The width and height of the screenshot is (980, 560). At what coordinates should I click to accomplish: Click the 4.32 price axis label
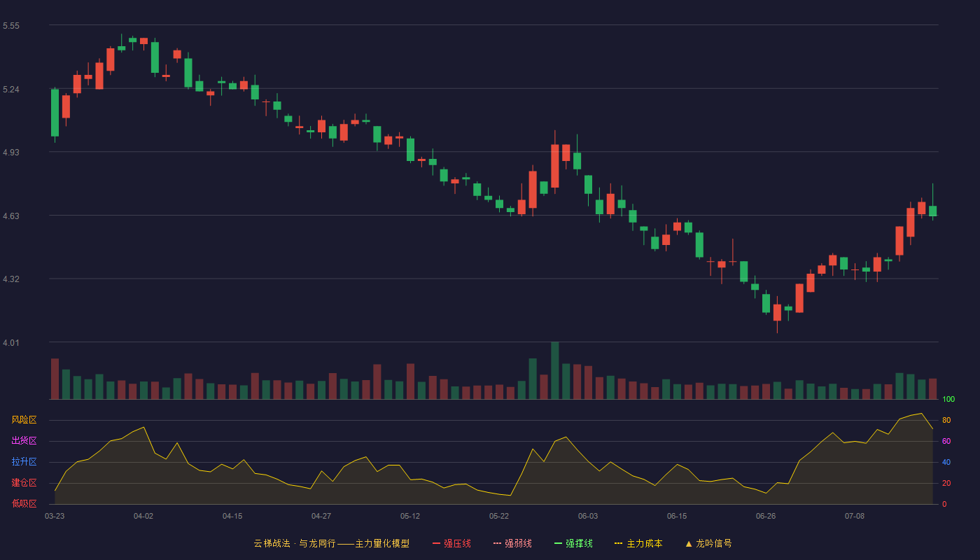click(x=11, y=279)
